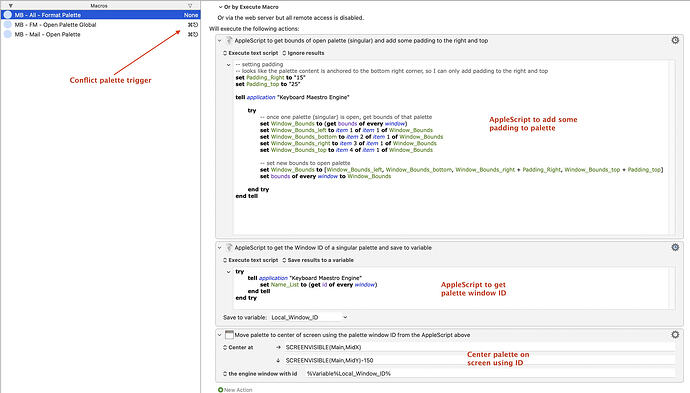The image size is (690, 393).
Task: Open 'the engine window with id' popup
Action: (x=260, y=374)
